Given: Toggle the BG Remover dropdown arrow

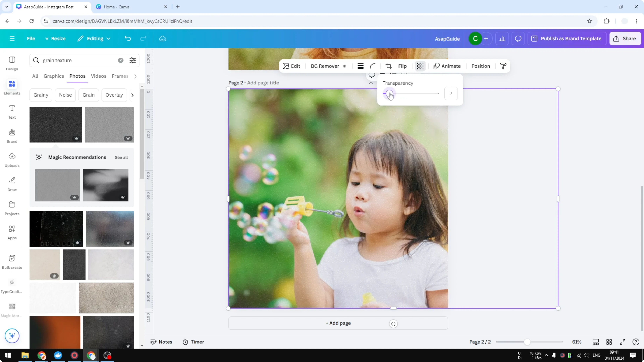Looking at the screenshot, I should click(345, 66).
